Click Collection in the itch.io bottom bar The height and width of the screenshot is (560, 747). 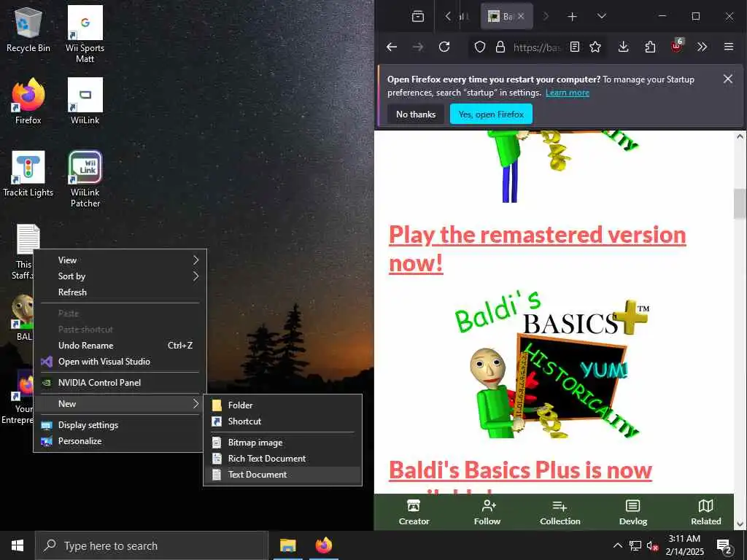point(560,513)
